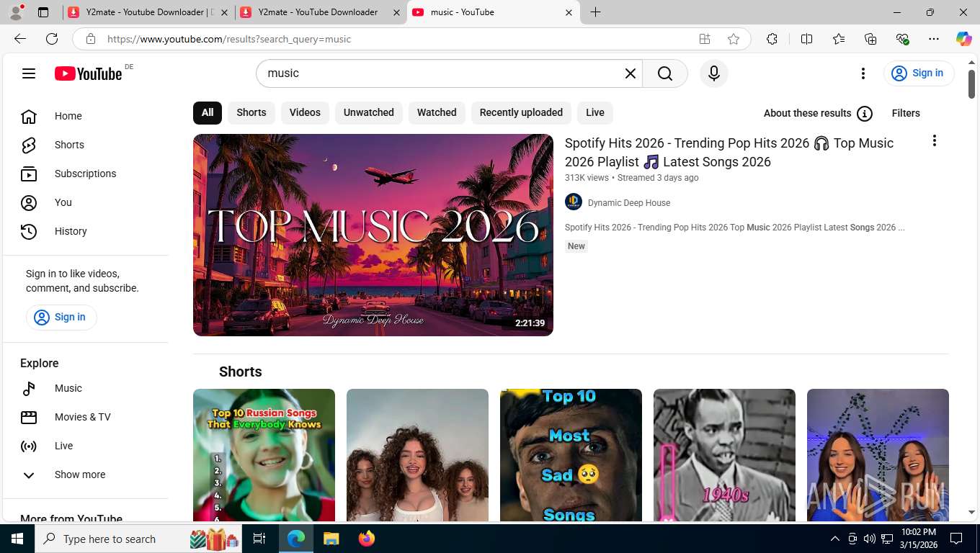Open the volume control in tray

[x=870, y=539]
